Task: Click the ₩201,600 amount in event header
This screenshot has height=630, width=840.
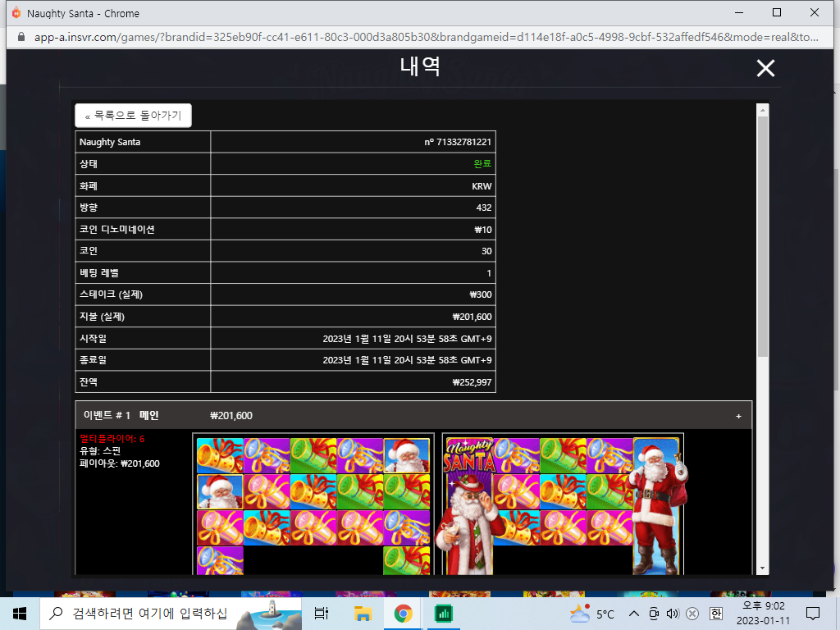Action: pos(231,416)
